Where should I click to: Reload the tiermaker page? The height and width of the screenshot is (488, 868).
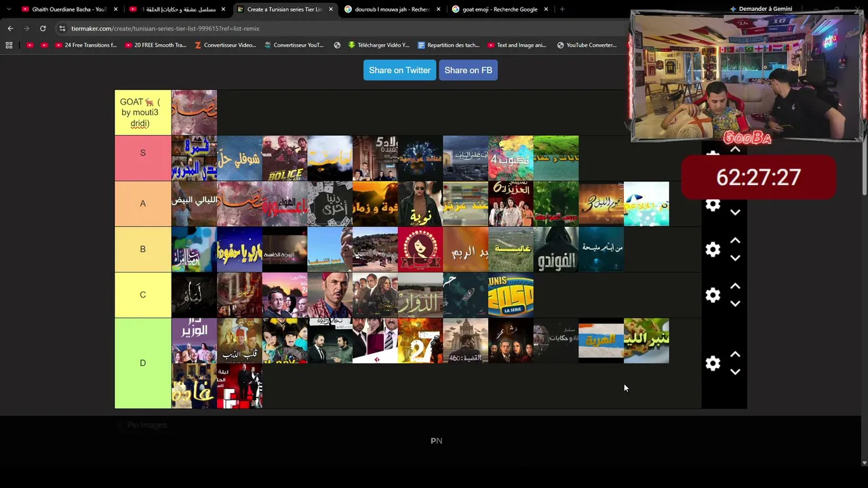(43, 28)
